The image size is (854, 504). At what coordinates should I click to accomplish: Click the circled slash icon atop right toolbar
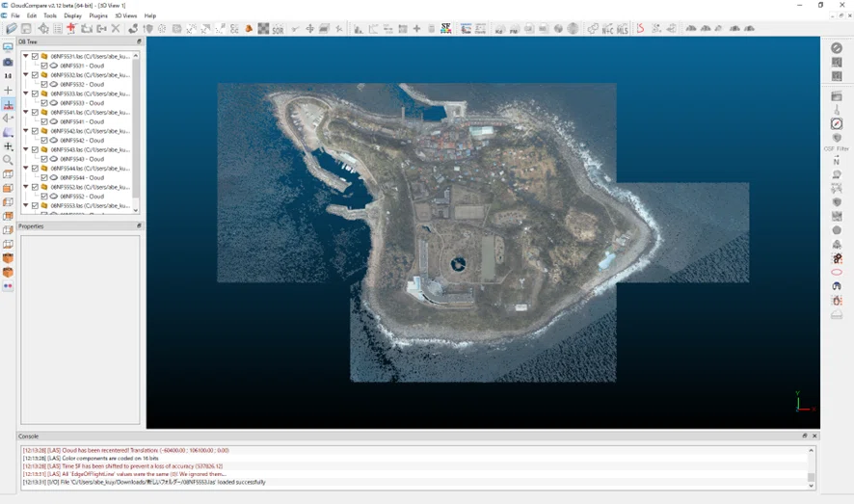pos(837,48)
